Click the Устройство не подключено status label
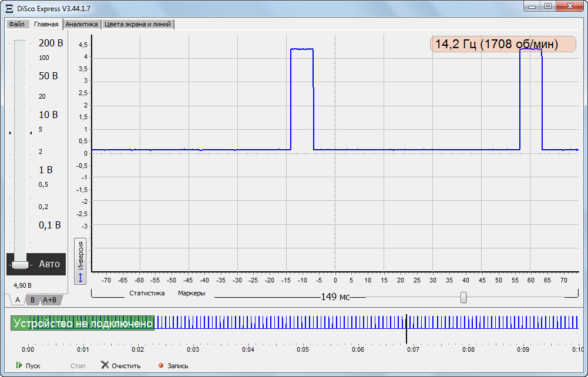Image resolution: width=588 pixels, height=377 pixels. [82, 323]
